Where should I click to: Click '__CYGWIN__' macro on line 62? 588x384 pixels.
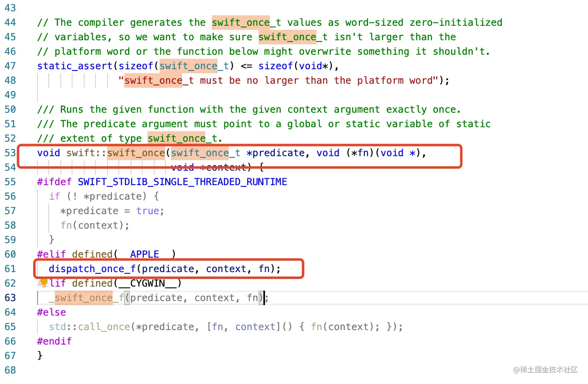147,283
